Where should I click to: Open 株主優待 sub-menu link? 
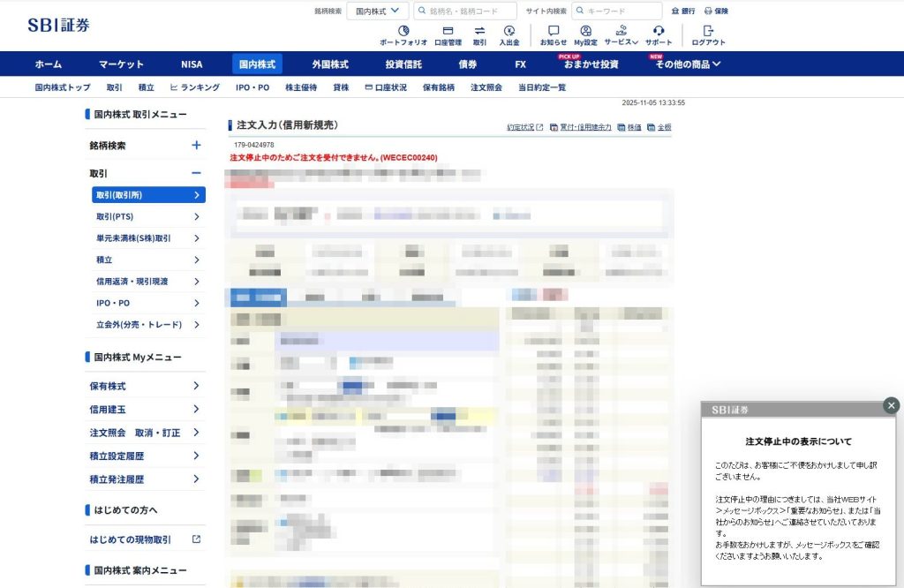tap(301, 87)
